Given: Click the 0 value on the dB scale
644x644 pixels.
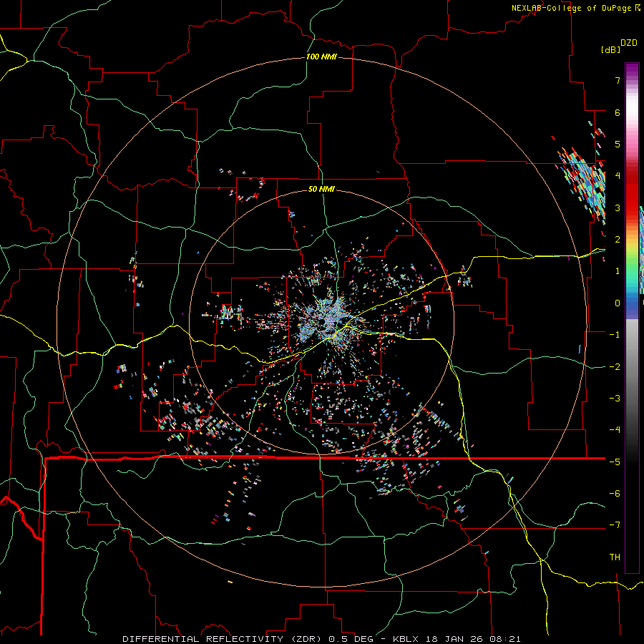Looking at the screenshot, I should (x=618, y=303).
